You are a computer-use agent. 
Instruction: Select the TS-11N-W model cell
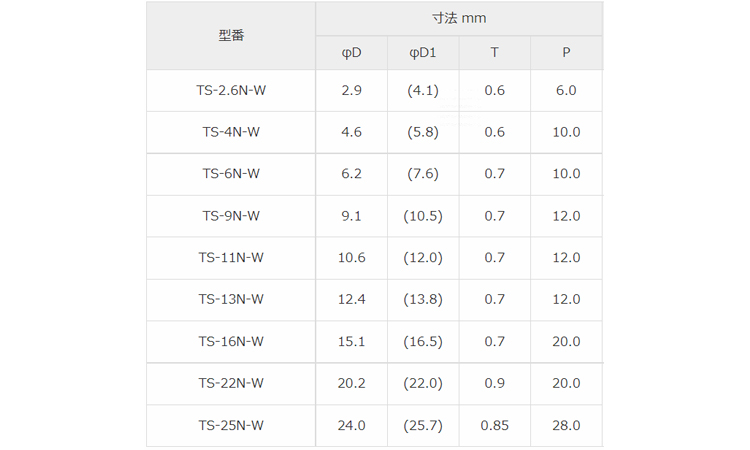231,258
